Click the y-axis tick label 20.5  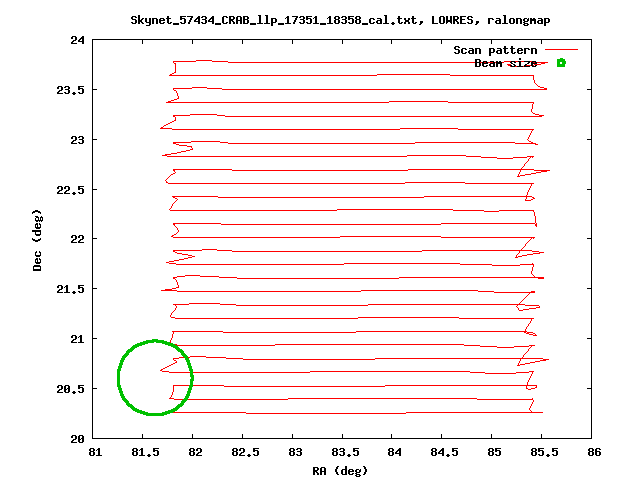(70, 389)
